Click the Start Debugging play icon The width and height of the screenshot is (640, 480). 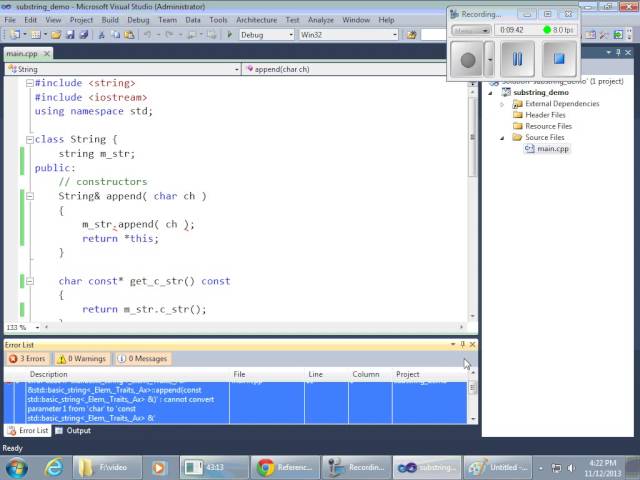(x=229, y=35)
